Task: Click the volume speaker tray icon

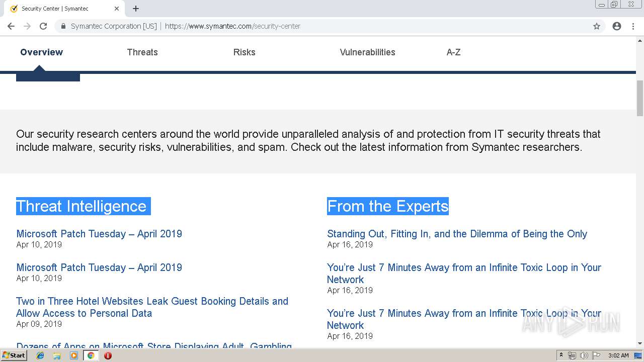Action: pyautogui.click(x=584, y=355)
